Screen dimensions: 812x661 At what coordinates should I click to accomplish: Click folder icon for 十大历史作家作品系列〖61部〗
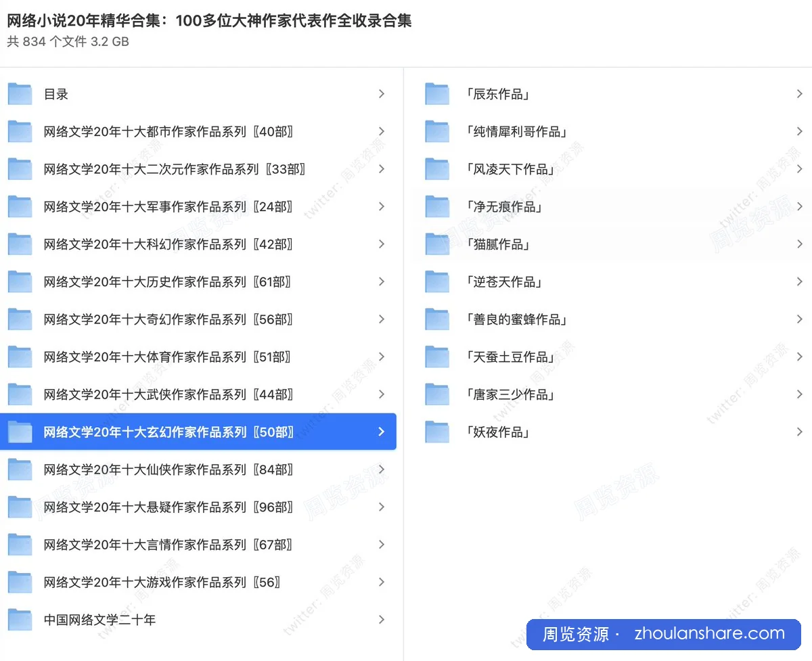point(20,281)
